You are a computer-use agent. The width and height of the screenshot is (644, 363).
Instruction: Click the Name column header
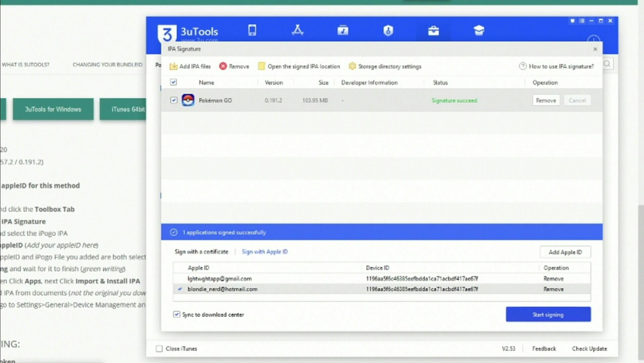(x=206, y=82)
